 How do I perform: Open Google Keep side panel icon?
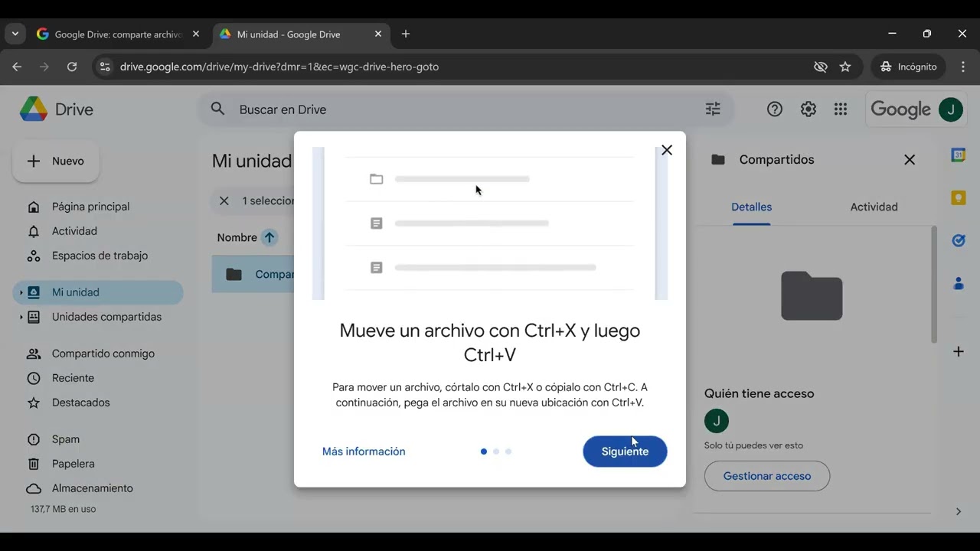click(958, 198)
